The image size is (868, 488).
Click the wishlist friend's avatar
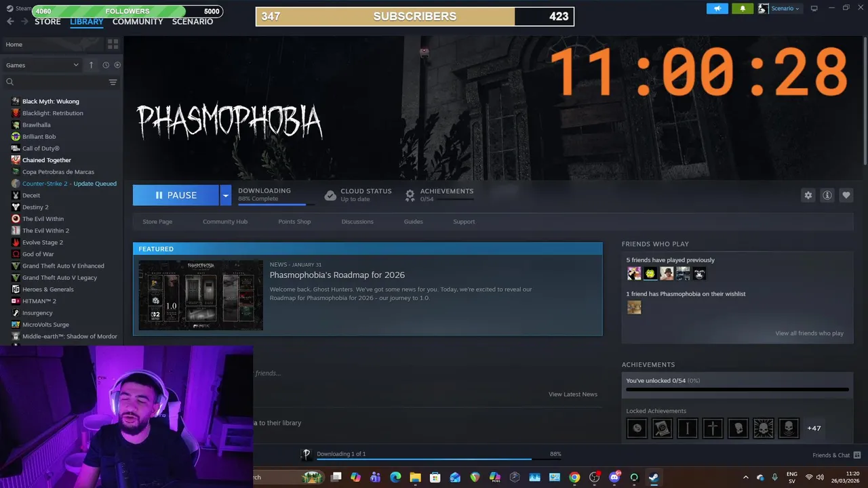pyautogui.click(x=634, y=307)
